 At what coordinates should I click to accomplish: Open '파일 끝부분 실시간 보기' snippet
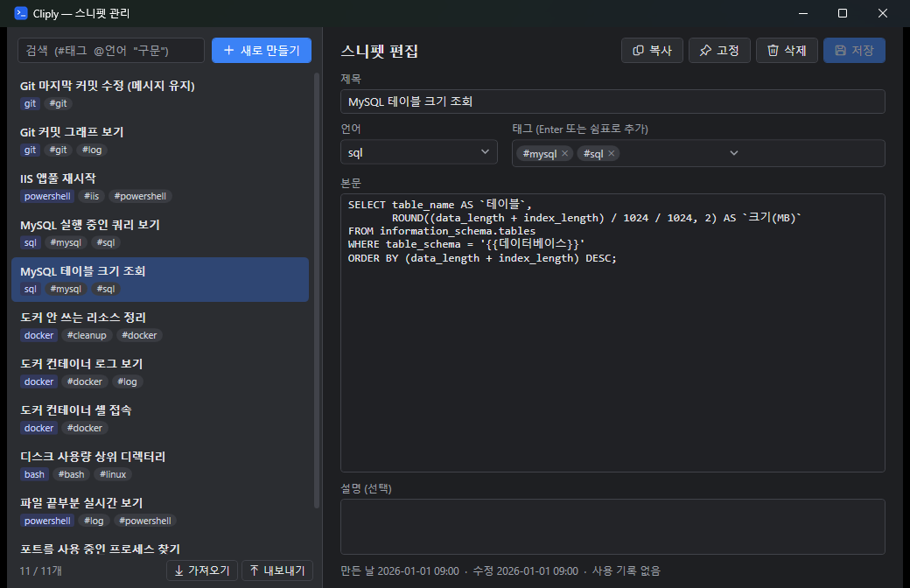tap(160, 512)
